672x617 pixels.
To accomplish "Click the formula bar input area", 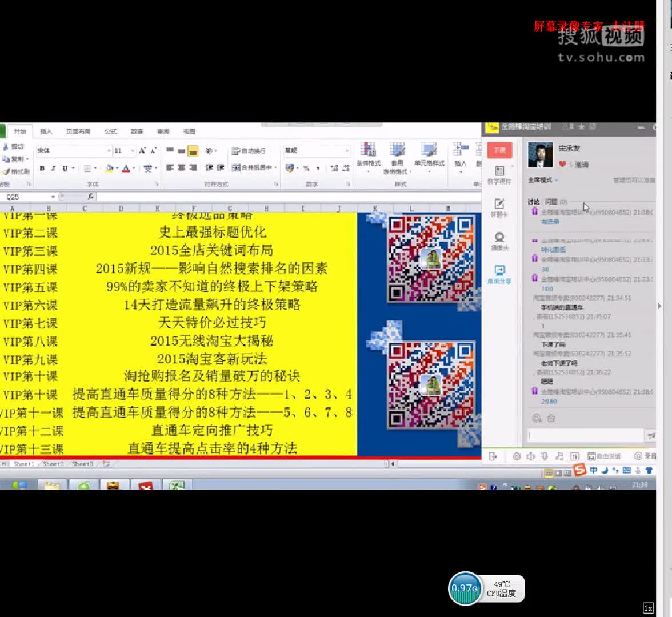I will click(289, 197).
